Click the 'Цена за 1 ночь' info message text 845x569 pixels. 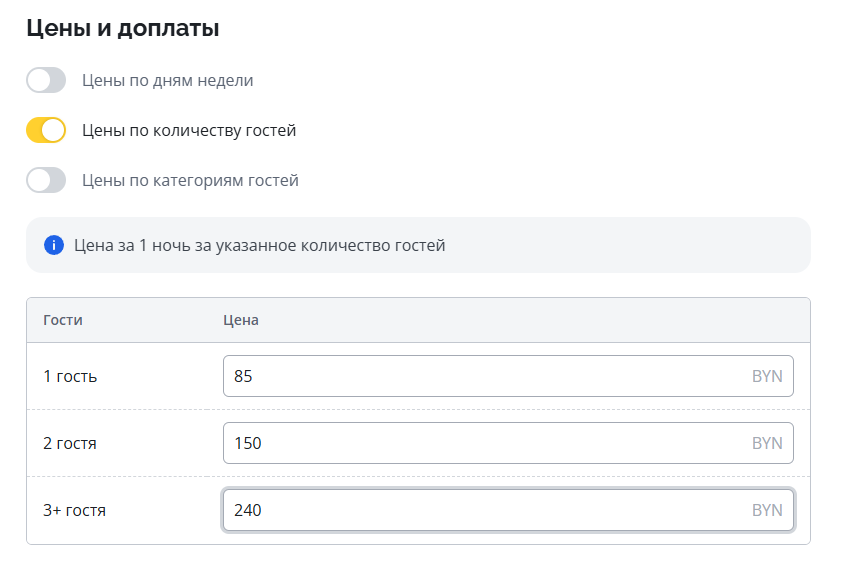(260, 245)
